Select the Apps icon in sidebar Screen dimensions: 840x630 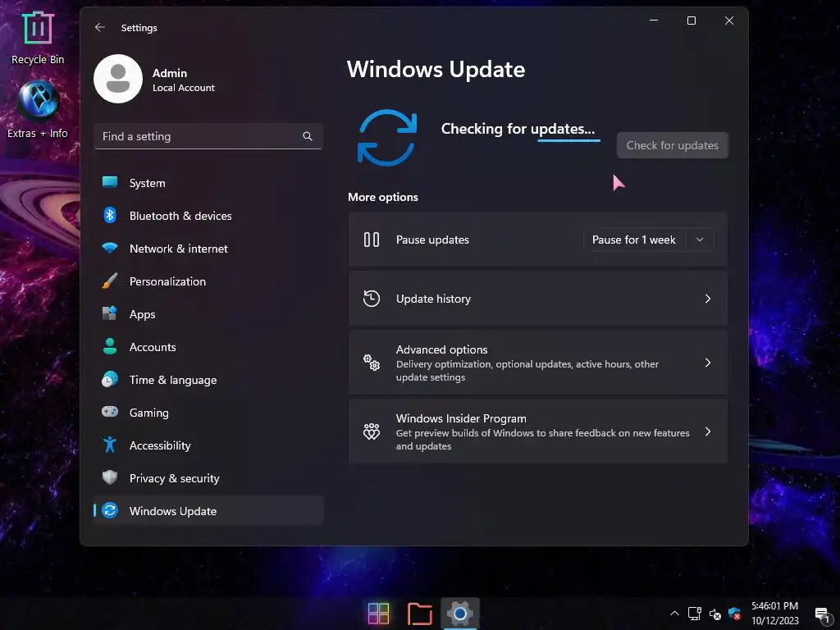pos(110,313)
